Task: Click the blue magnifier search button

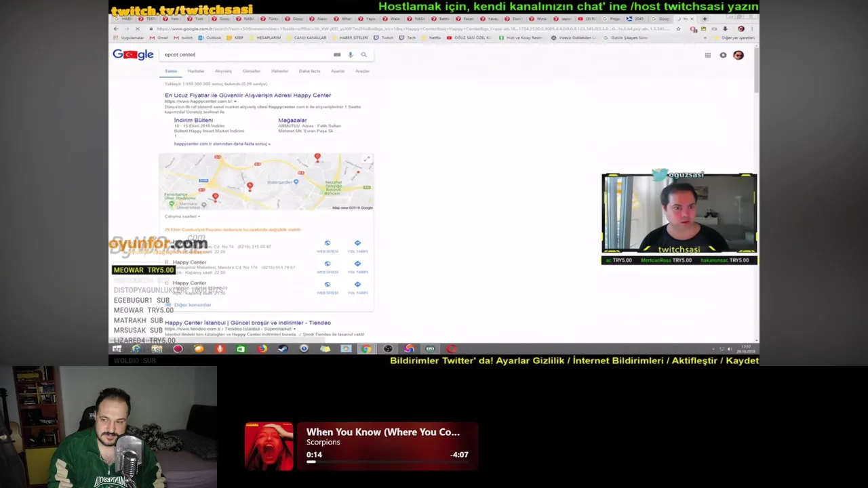Action: click(x=364, y=54)
